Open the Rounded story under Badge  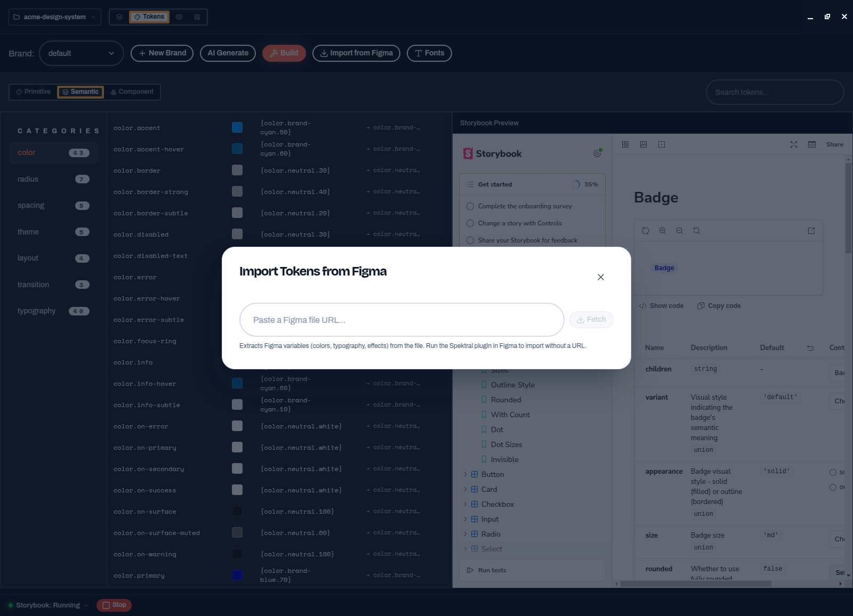pyautogui.click(x=506, y=400)
